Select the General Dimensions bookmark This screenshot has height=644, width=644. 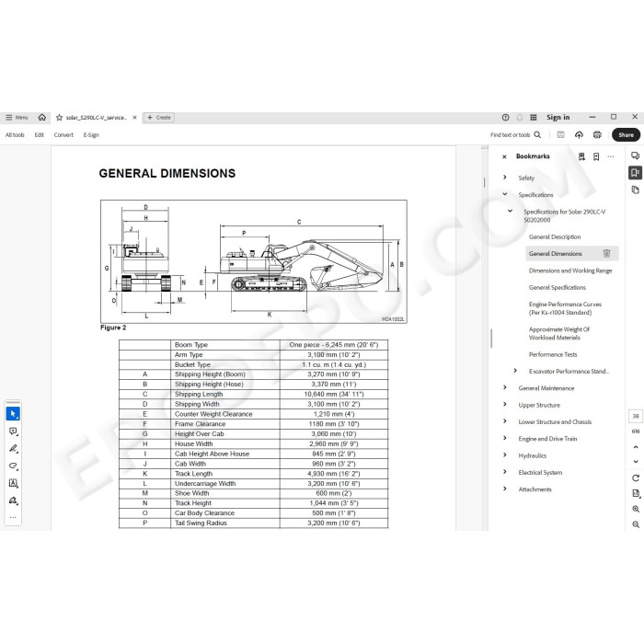pos(556,254)
